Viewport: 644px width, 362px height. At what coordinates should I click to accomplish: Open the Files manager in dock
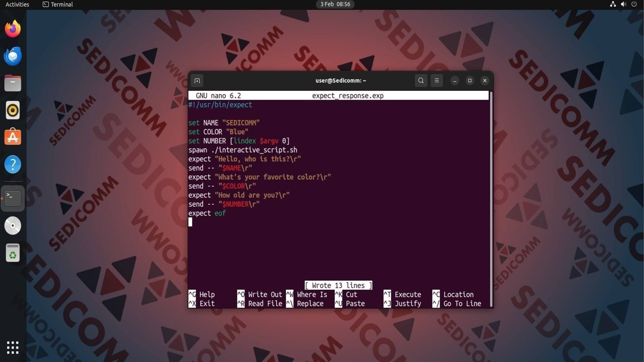pos(13,83)
